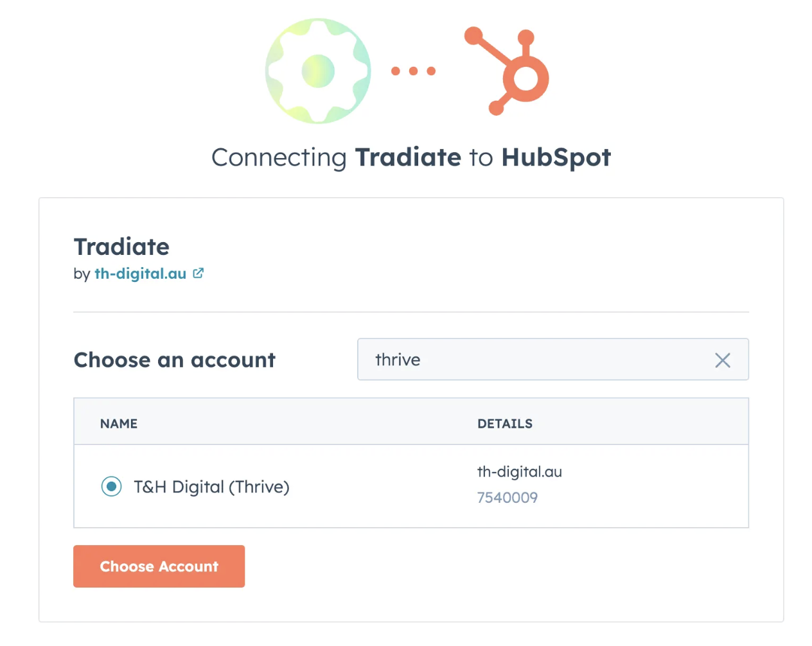The height and width of the screenshot is (646, 812).
Task: Select the T&H Digital (Thrive) radio button
Action: (x=111, y=487)
